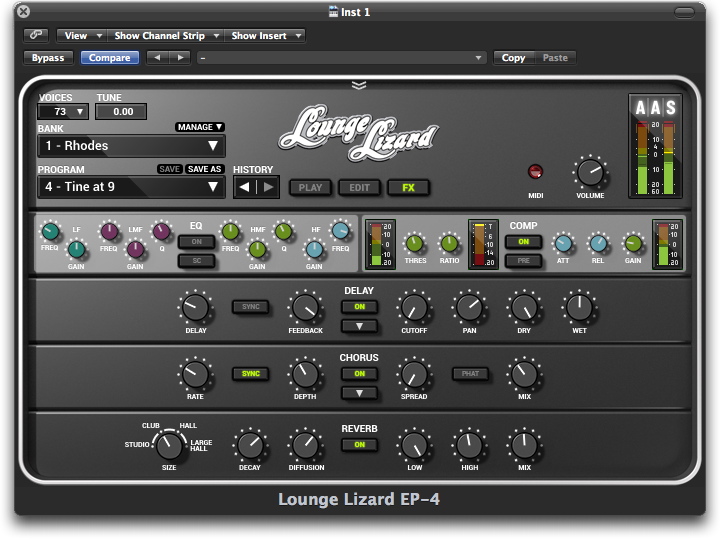Image resolution: width=720 pixels, height=539 pixels.
Task: Open the delay type dropdown arrow
Action: tap(360, 326)
